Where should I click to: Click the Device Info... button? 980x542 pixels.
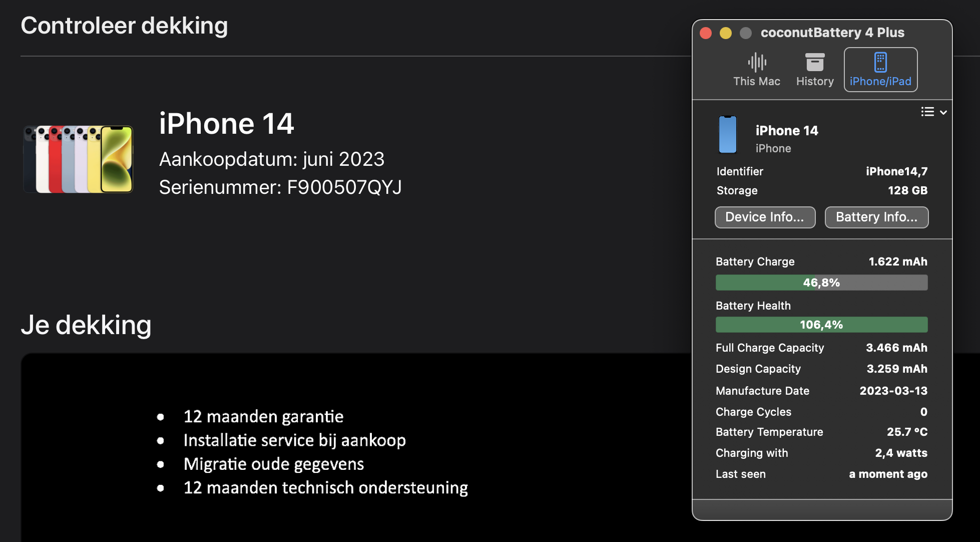(765, 217)
